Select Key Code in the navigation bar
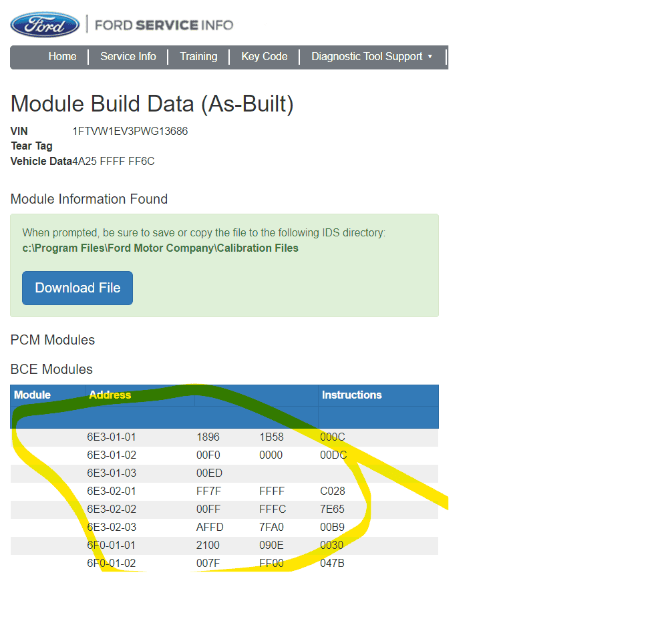The image size is (672, 633). [264, 57]
